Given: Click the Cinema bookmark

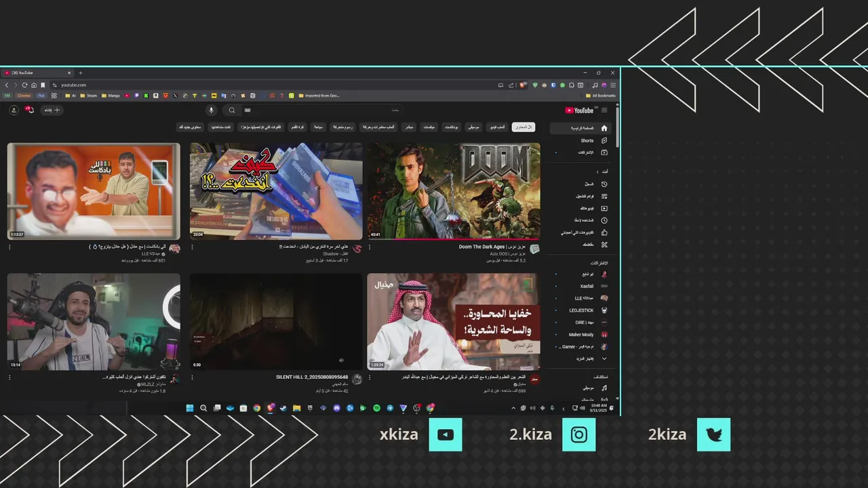Looking at the screenshot, I should tap(24, 96).
